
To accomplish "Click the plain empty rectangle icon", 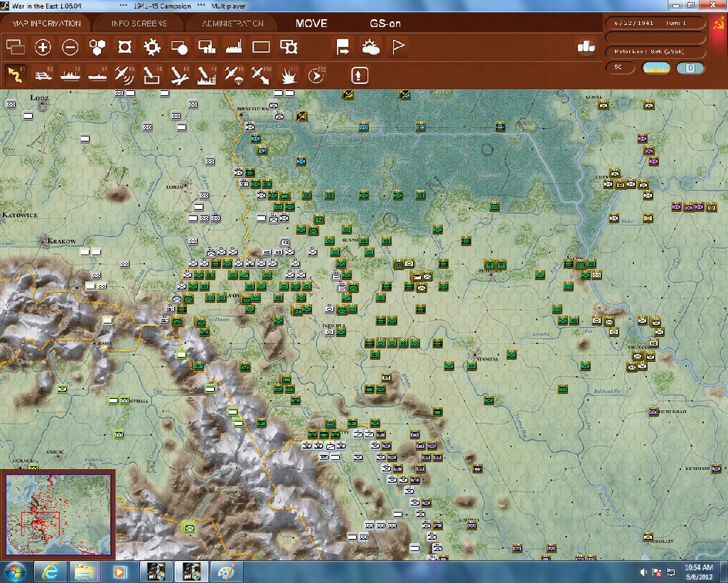I will 261,47.
